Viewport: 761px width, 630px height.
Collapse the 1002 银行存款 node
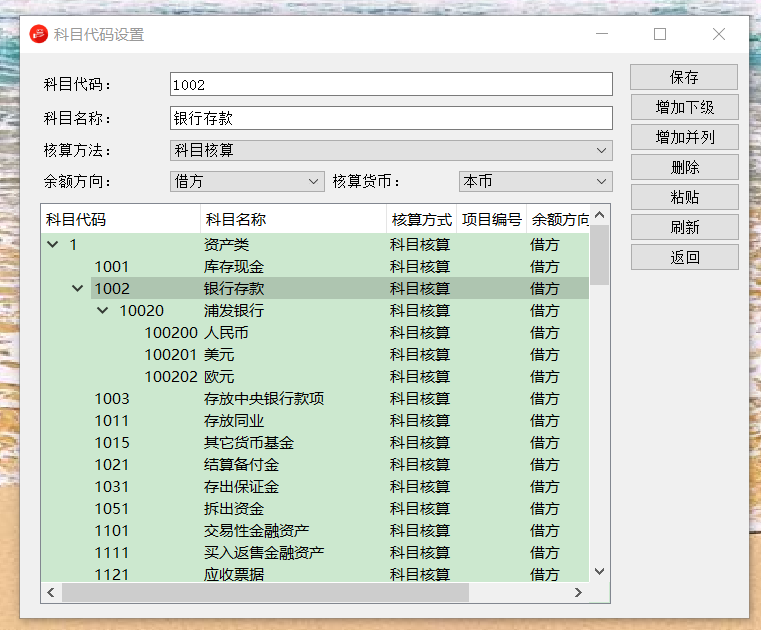tap(77, 289)
